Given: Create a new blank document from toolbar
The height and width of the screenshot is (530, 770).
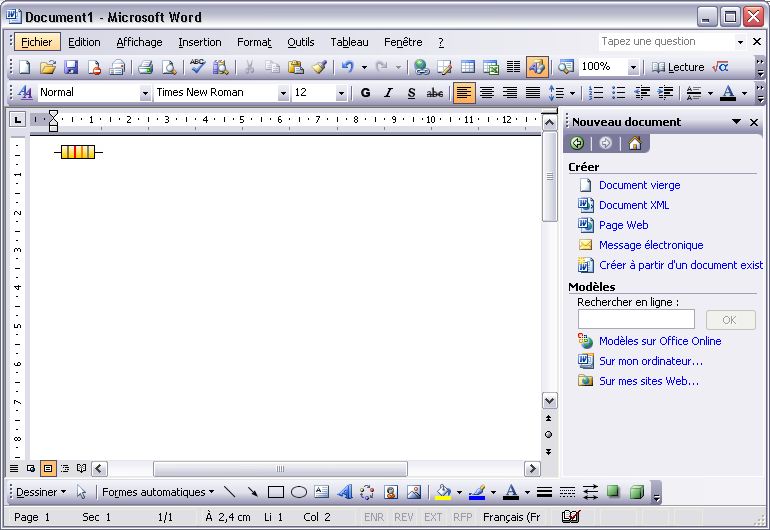Looking at the screenshot, I should (x=24, y=67).
